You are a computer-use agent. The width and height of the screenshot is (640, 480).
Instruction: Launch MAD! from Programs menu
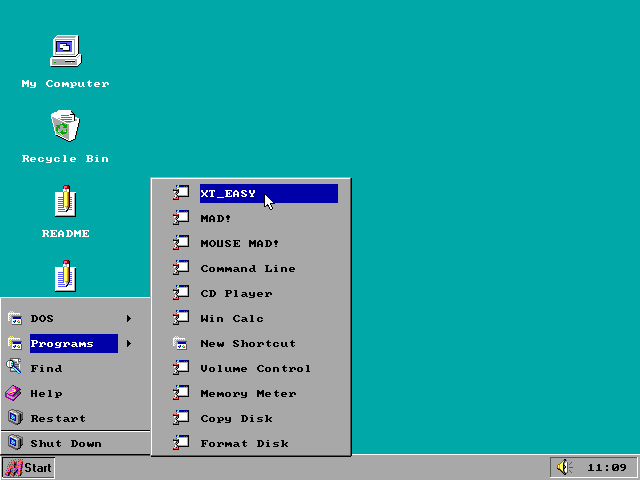click(x=251, y=218)
